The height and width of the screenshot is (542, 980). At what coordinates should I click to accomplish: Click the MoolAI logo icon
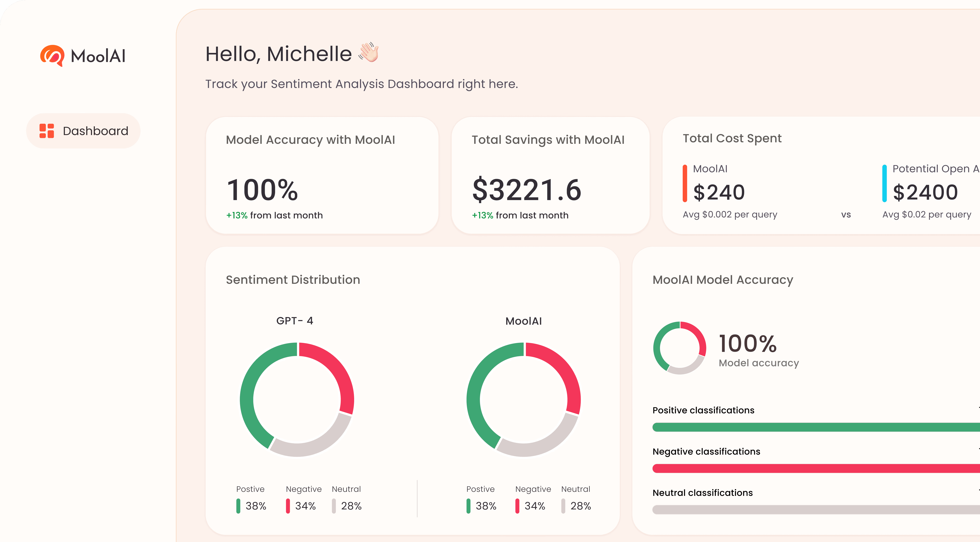[x=52, y=56]
